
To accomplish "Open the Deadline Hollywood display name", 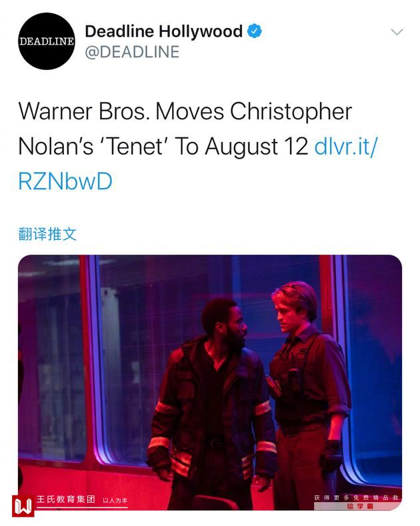I will [163, 31].
